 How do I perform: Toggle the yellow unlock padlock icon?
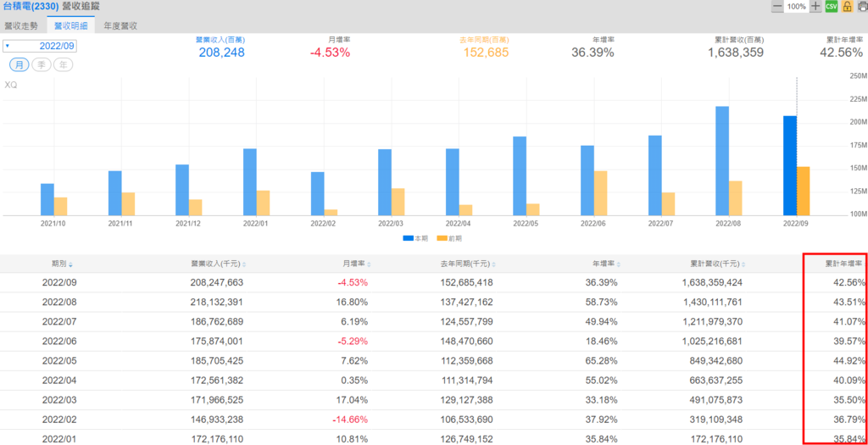[x=847, y=7]
